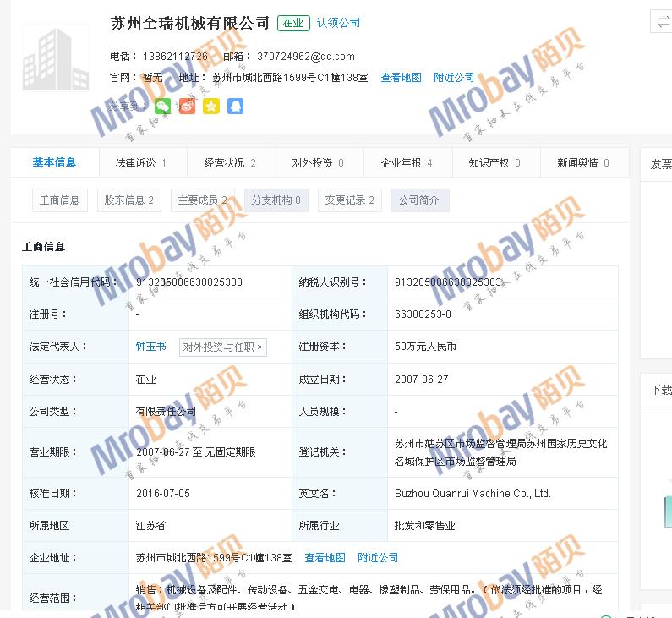Viewport: 672px width, 618px height.
Task: Switch to 经营状况 tab
Action: point(230,163)
